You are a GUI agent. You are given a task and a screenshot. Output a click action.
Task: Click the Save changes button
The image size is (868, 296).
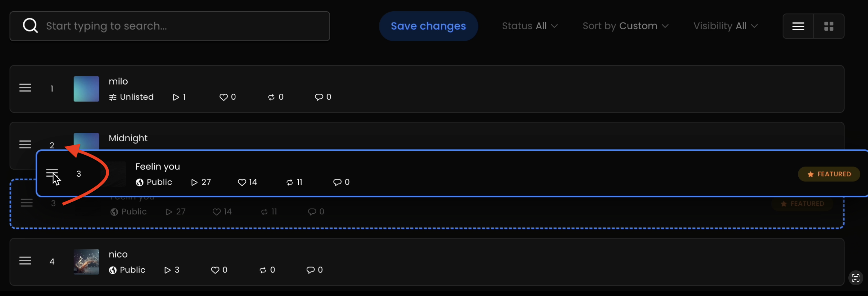coord(428,26)
